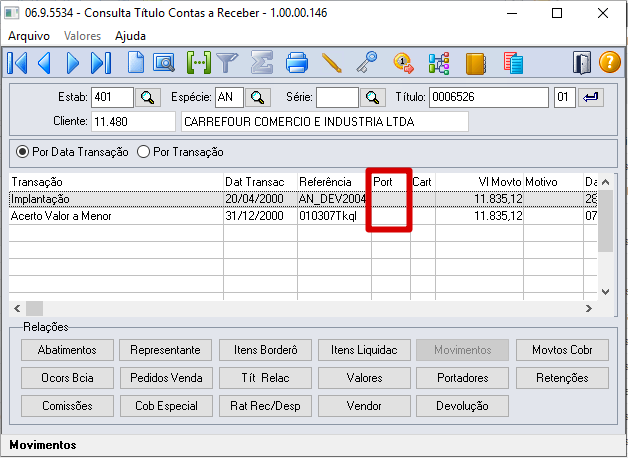
Task: Open Ocors Bcia relation
Action: click(67, 378)
